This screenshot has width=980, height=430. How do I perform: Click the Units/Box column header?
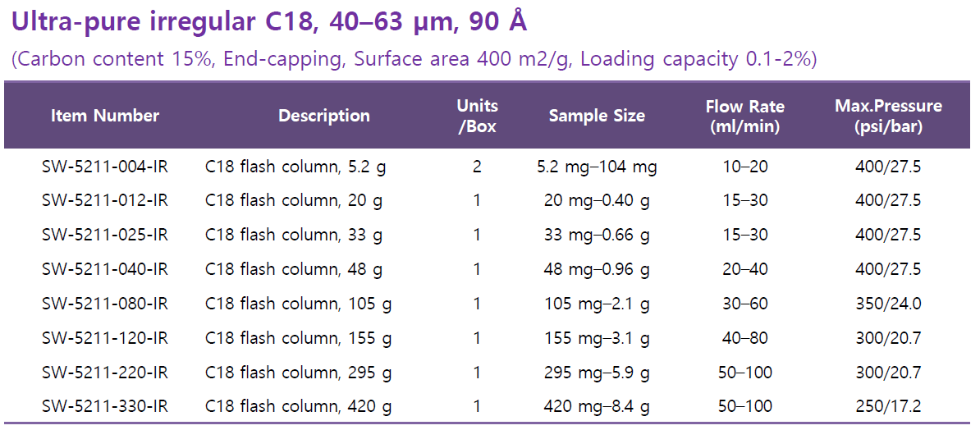(x=477, y=116)
